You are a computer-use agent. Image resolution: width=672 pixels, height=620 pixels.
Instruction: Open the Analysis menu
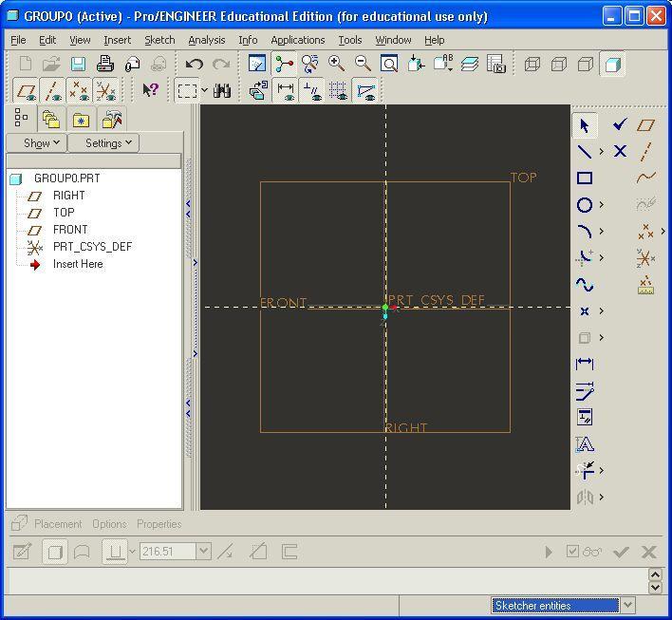coord(207,40)
